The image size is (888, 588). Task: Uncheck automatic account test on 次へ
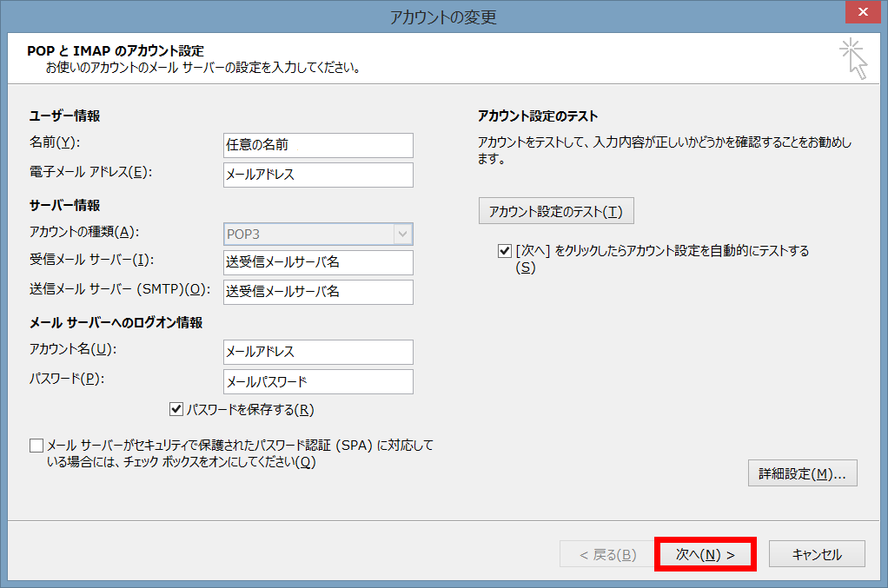505,251
